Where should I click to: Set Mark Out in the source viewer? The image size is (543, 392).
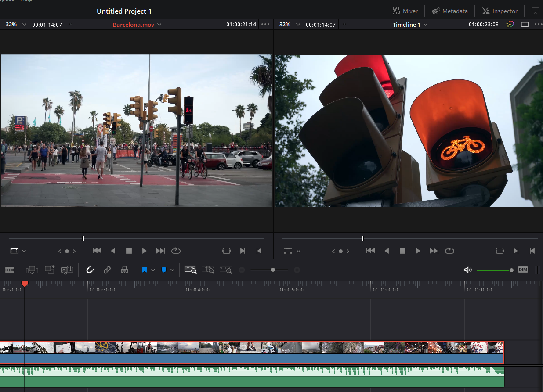point(259,251)
